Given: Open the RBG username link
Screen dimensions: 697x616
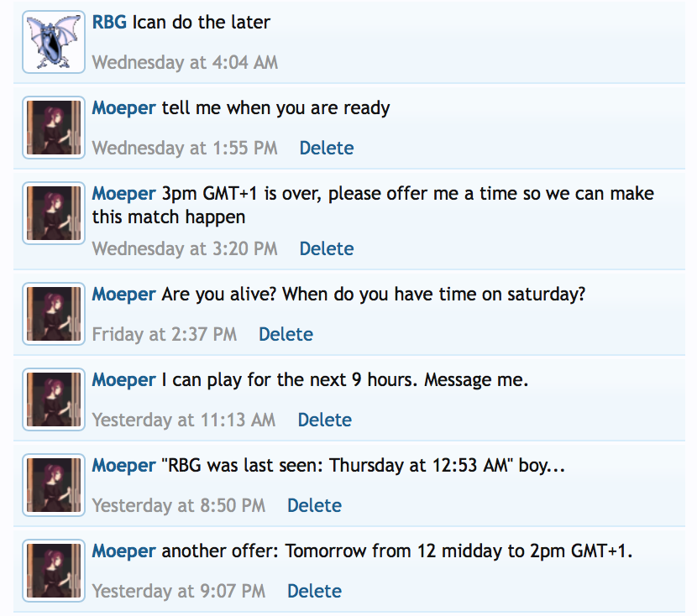Looking at the screenshot, I should 109,23.
